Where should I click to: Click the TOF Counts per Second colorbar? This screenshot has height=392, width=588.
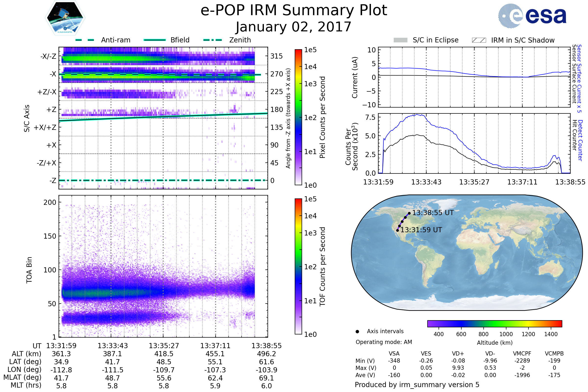(298, 266)
